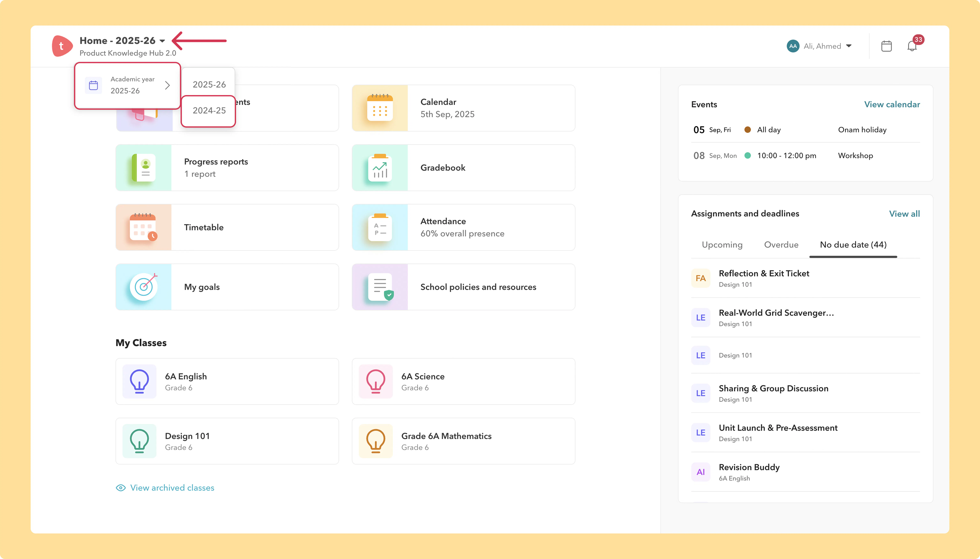Click the AA user avatar

point(793,46)
